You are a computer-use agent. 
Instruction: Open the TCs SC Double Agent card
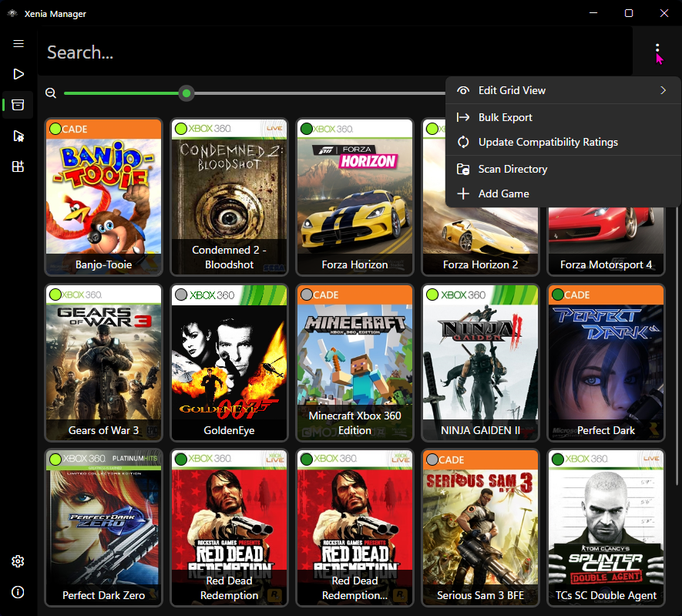point(606,527)
